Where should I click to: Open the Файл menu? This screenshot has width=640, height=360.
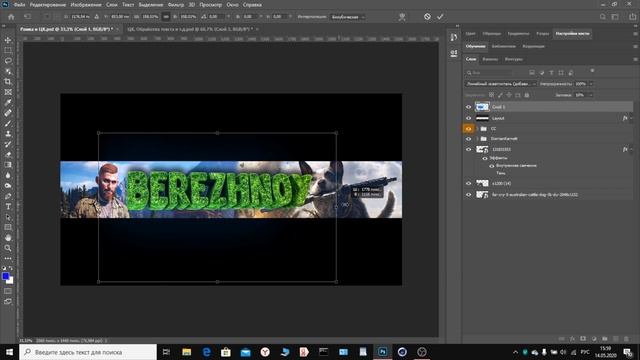point(19,5)
